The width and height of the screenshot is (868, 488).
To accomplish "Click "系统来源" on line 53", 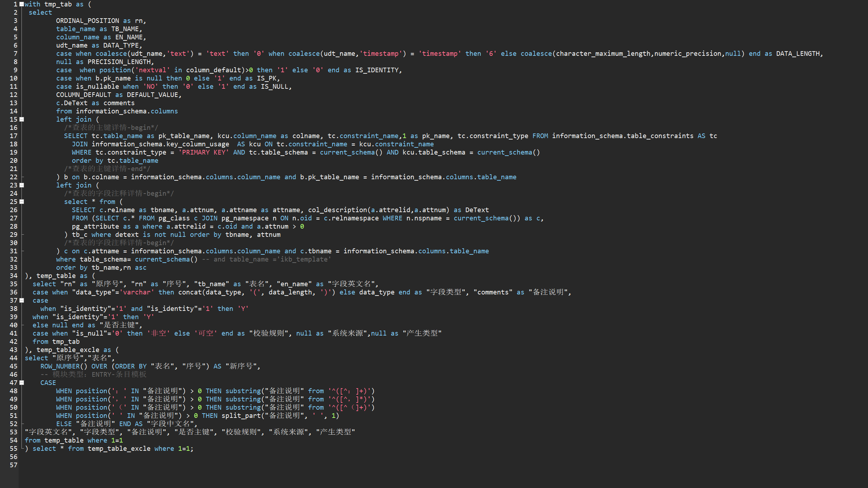I will coord(288,432).
